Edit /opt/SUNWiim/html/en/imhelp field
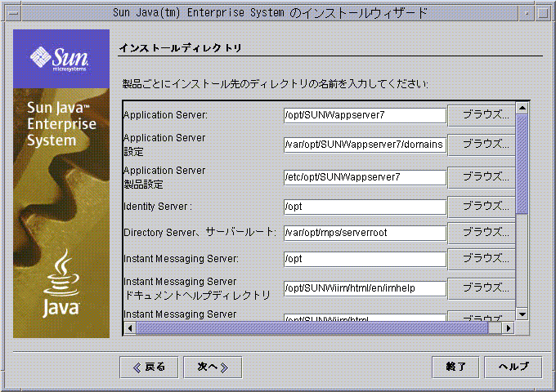This screenshot has width=556, height=392. [x=365, y=288]
